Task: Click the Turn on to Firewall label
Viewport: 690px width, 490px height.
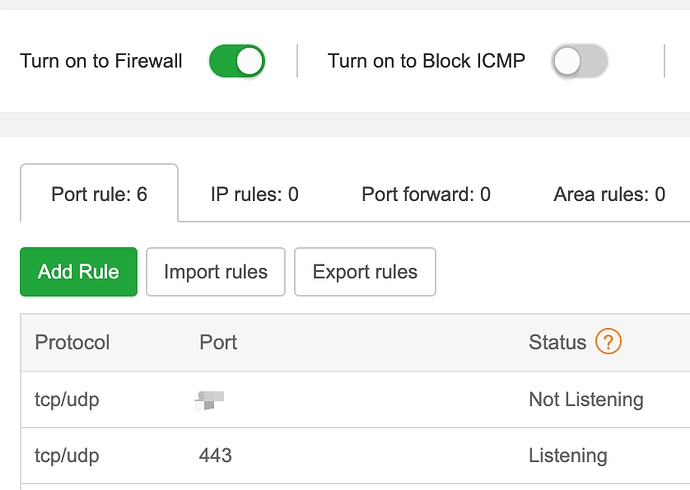Action: [101, 61]
